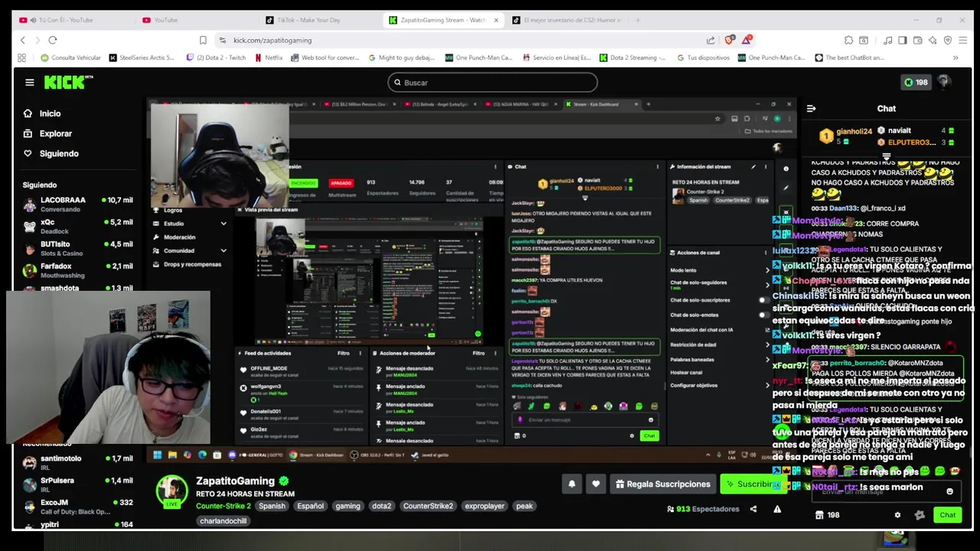Open the Tus dispositivos bookmark
The width and height of the screenshot is (980, 551).
click(x=703, y=57)
